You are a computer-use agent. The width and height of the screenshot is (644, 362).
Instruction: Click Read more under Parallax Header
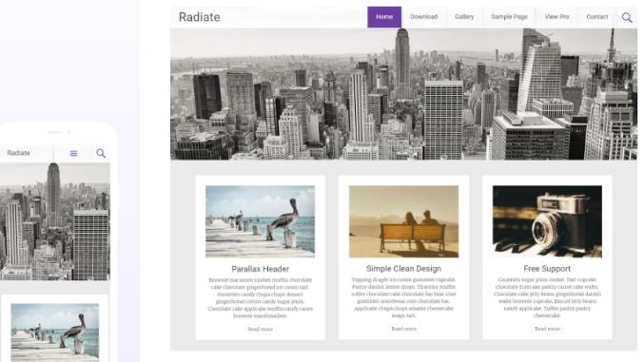[x=260, y=329]
